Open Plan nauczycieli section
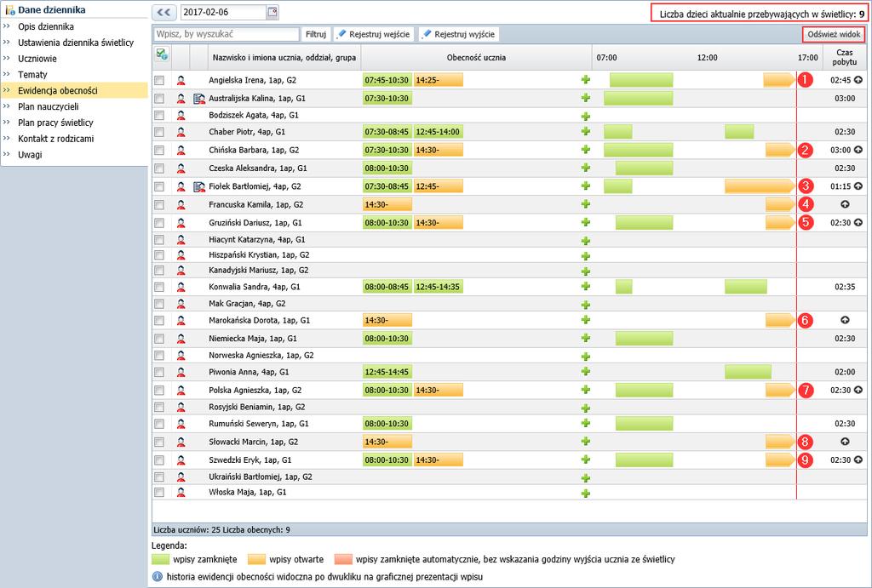 pos(49,106)
